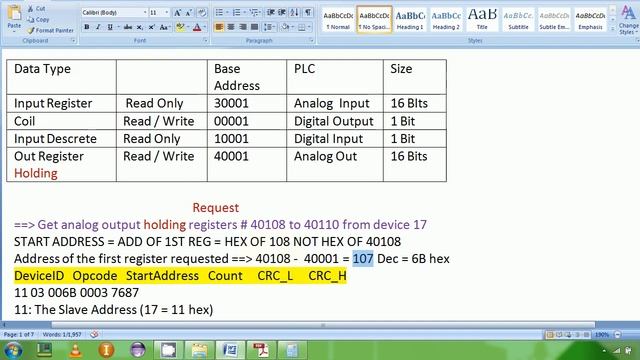Apply the No Spacing style
640x360 pixels.
(x=374, y=20)
